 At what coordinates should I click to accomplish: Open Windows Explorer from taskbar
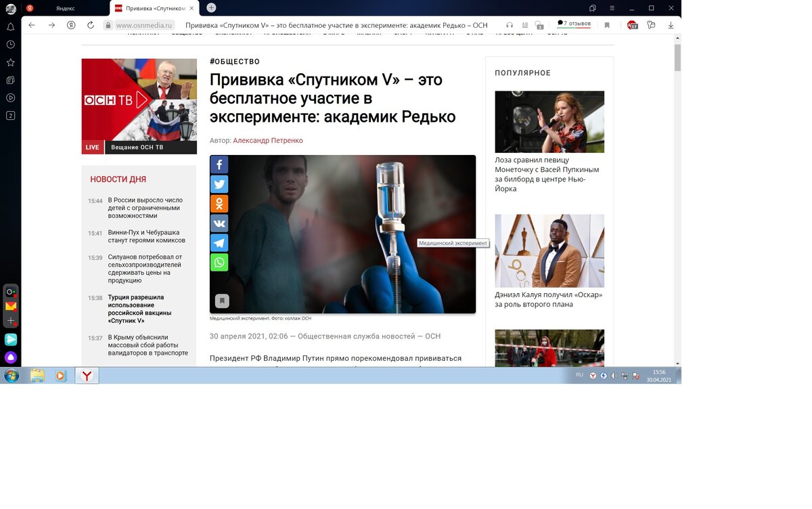[37, 376]
